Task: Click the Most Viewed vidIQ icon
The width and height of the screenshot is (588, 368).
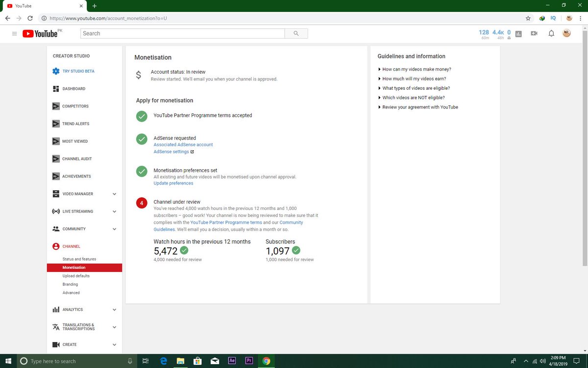Action: tap(56, 141)
